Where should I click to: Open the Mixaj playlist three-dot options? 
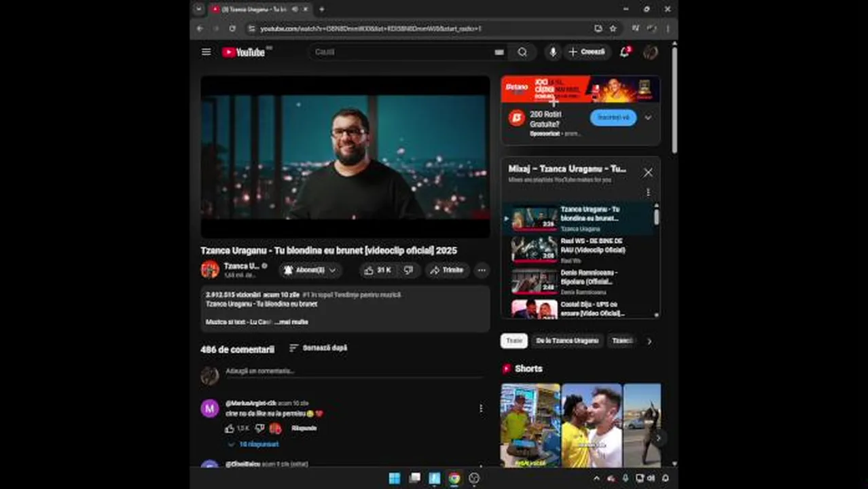(648, 192)
